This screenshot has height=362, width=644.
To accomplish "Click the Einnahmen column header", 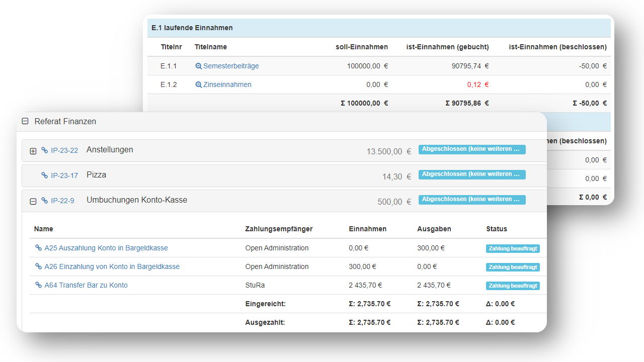I will [x=368, y=229].
